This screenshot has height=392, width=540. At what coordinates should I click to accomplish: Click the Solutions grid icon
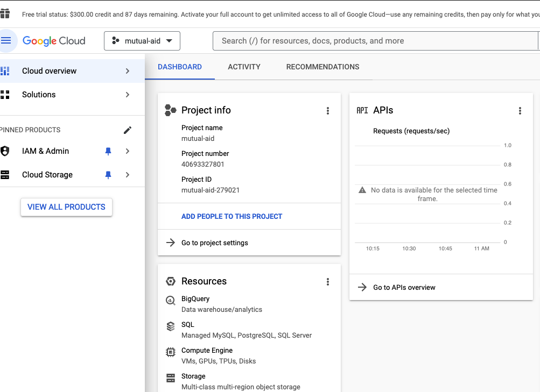(x=5, y=95)
